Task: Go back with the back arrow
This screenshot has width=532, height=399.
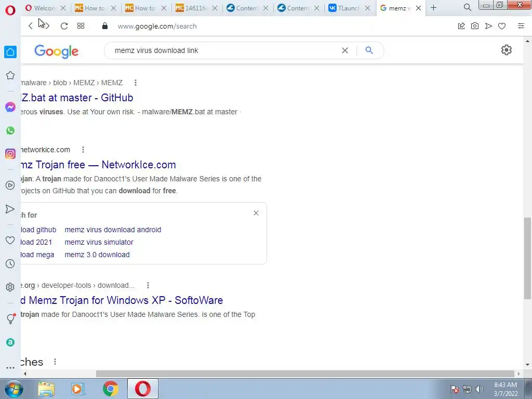Action: tap(31, 26)
